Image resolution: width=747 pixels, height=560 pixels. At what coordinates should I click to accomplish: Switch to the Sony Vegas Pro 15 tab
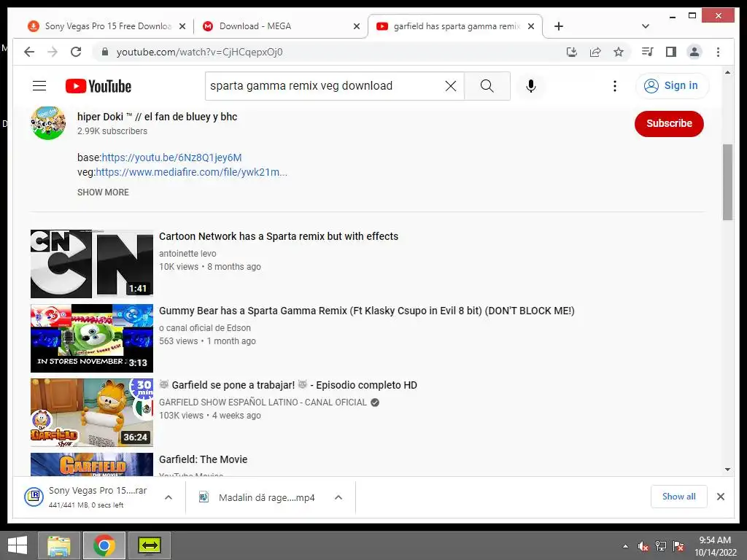tap(107, 26)
